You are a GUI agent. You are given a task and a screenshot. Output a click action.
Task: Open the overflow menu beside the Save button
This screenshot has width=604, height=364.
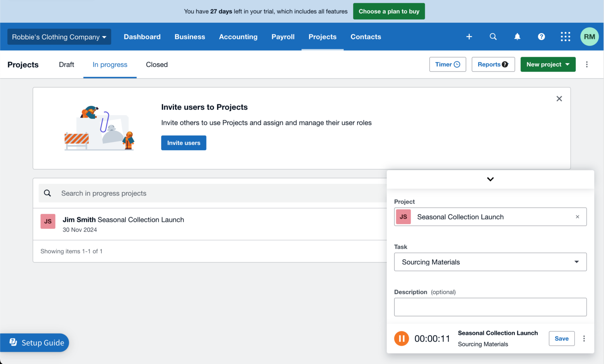point(584,338)
